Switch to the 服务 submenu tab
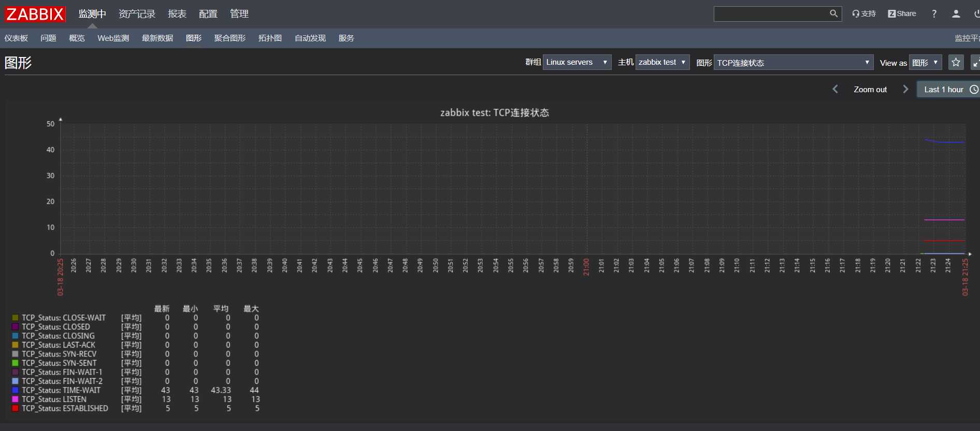Image resolution: width=980 pixels, height=431 pixels. pyautogui.click(x=346, y=38)
